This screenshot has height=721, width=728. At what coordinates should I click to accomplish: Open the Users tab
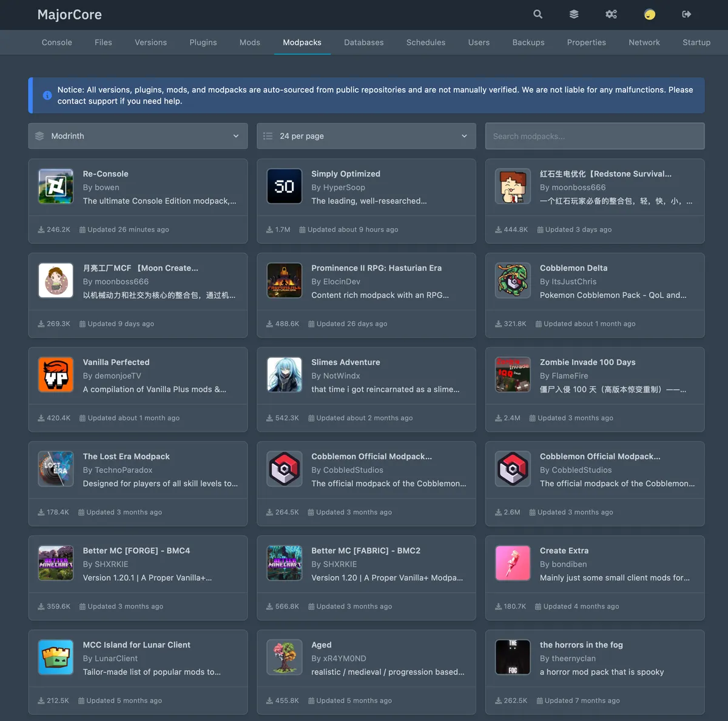tap(479, 42)
